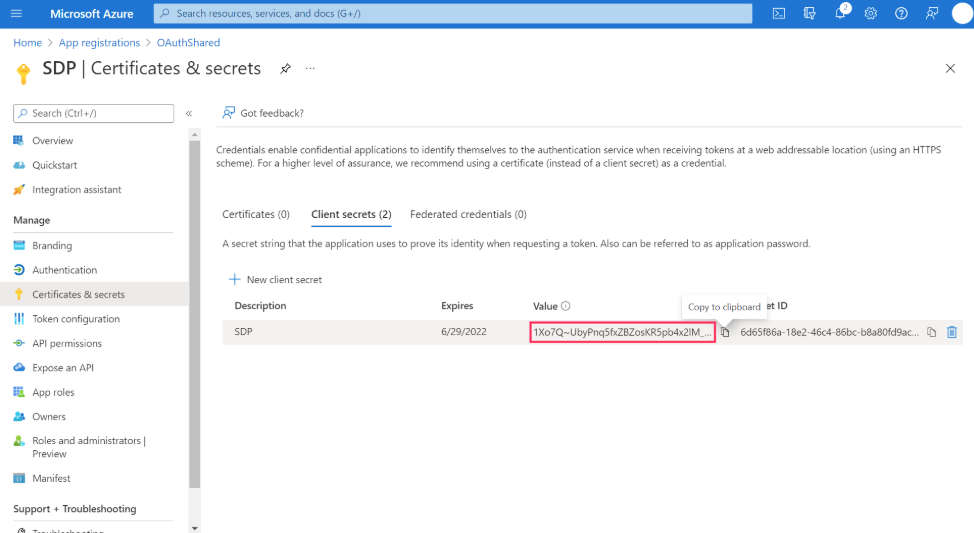
Task: Switch to the Certificates (0) tab
Action: tap(256, 214)
